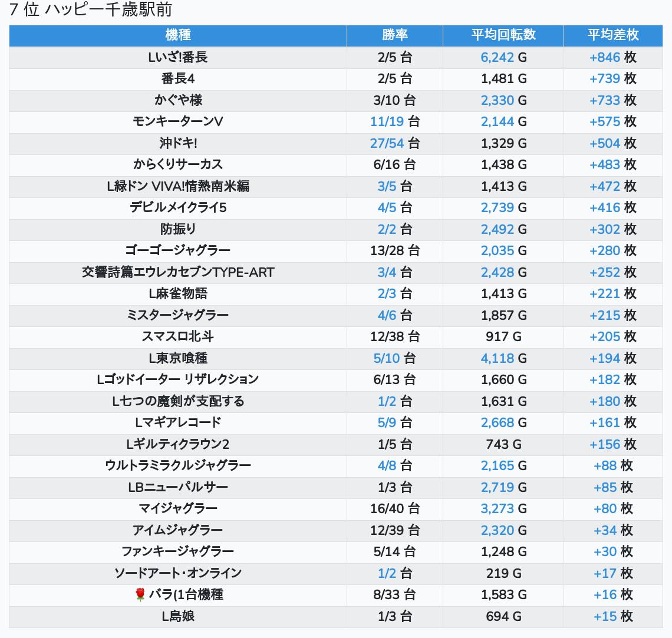Select the 番長4 machine row name

(178, 79)
